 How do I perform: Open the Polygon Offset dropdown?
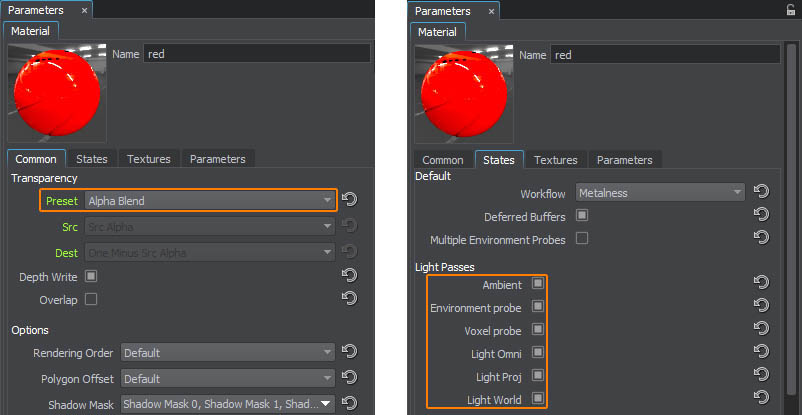pos(227,379)
